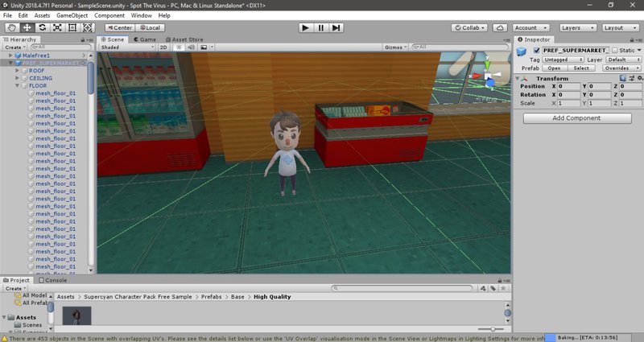Open the Project Create dropdown
This screenshot has height=342, width=644.
[15, 288]
